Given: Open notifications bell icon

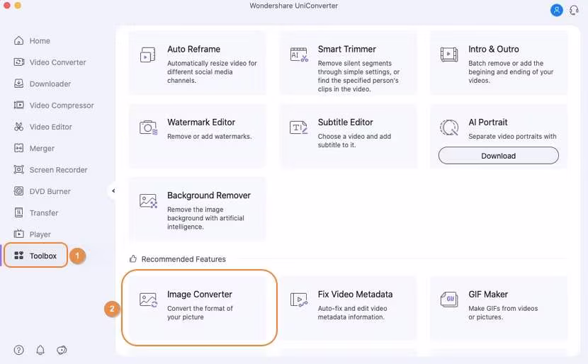Looking at the screenshot, I should tap(40, 350).
